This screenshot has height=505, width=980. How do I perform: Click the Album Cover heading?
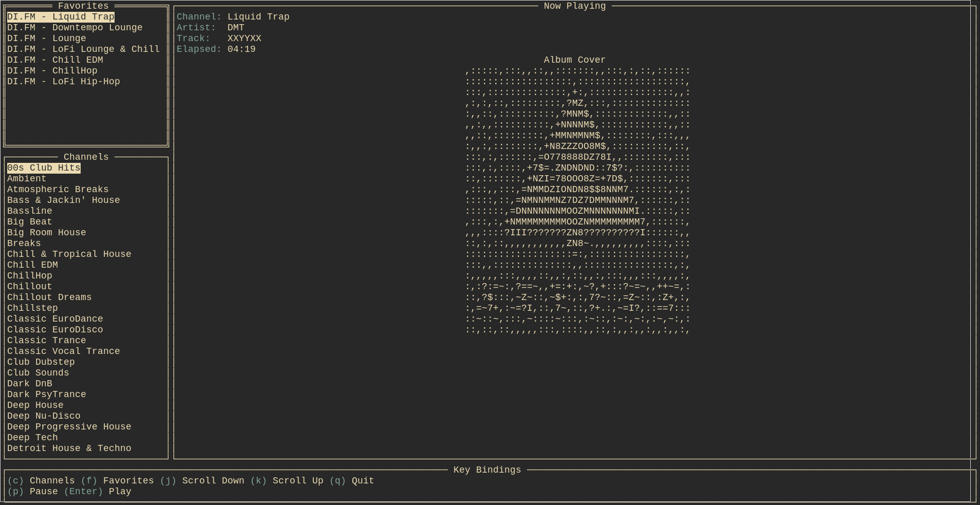(x=575, y=60)
